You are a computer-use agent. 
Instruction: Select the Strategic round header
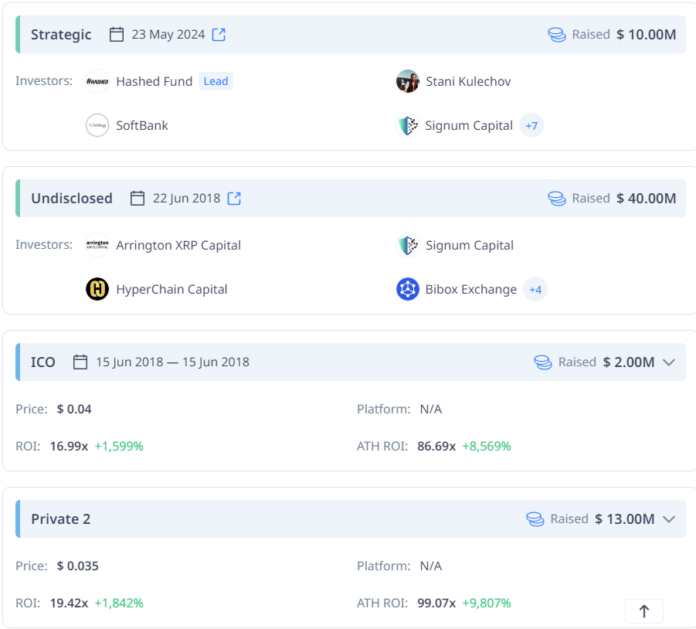(x=61, y=35)
